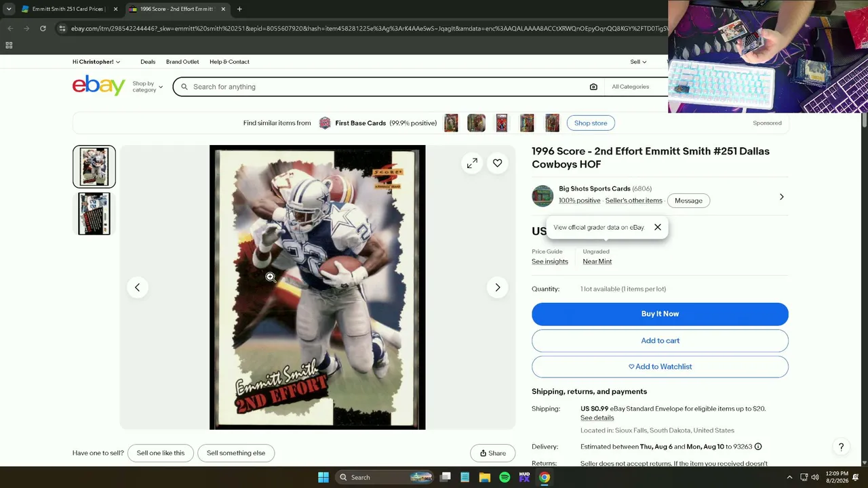Click Sell one like this
Viewport: 868px width, 488px height.
click(x=161, y=453)
